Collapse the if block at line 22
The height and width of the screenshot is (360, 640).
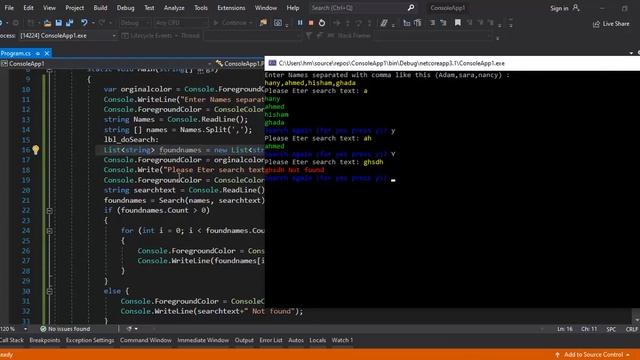pyautogui.click(x=49, y=211)
